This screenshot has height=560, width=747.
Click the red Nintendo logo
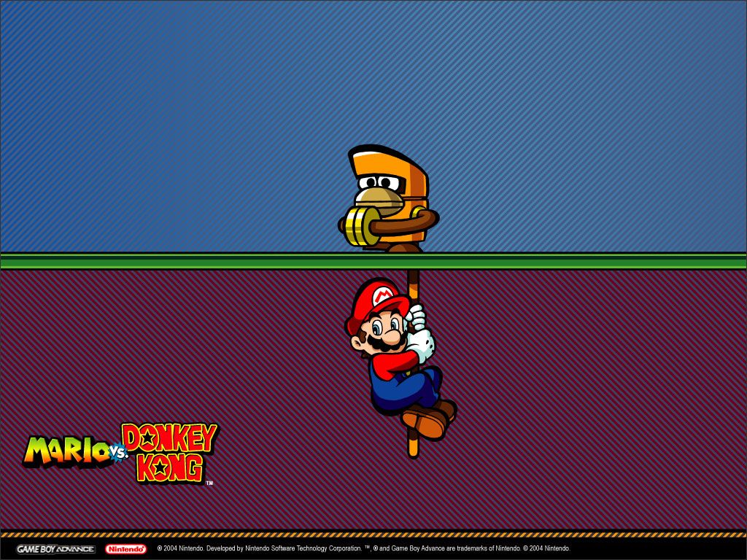click(125, 549)
